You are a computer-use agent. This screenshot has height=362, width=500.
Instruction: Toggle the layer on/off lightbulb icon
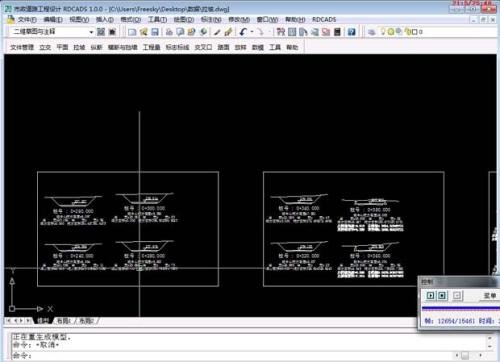[383, 32]
